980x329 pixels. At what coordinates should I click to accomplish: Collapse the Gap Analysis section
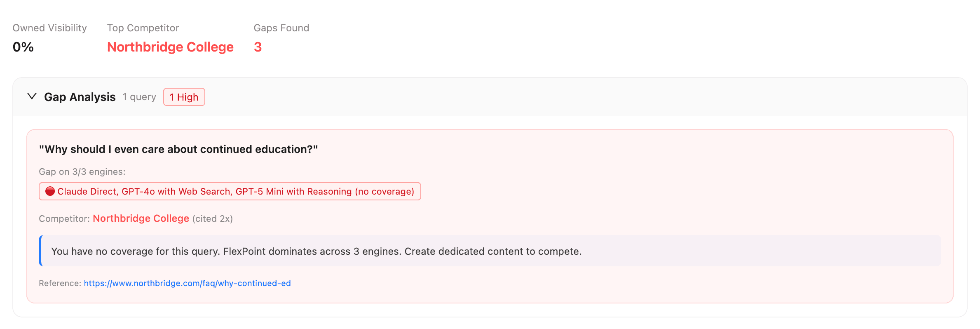(x=32, y=97)
